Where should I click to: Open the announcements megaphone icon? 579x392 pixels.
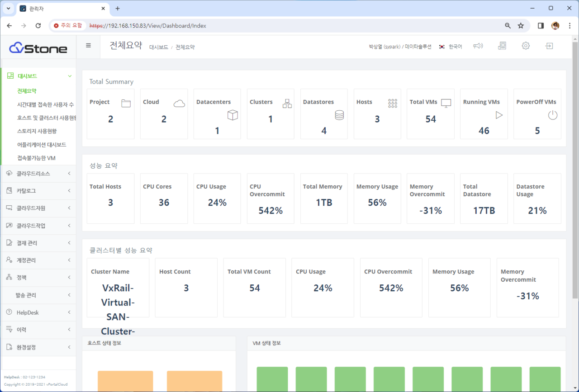click(x=478, y=46)
